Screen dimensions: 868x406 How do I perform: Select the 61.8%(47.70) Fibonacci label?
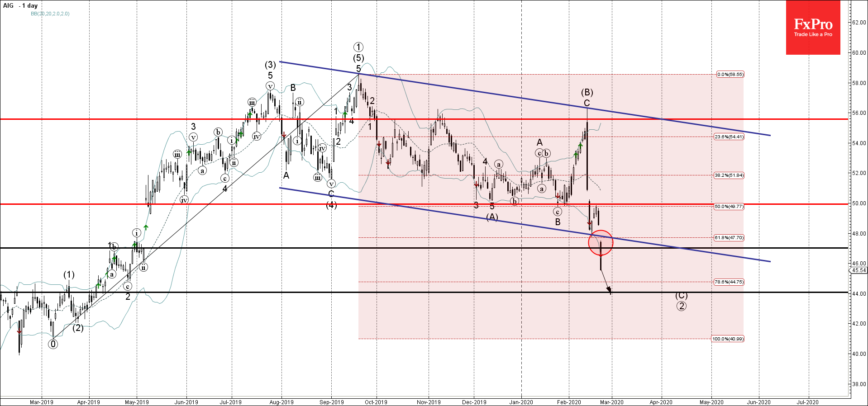pos(729,237)
